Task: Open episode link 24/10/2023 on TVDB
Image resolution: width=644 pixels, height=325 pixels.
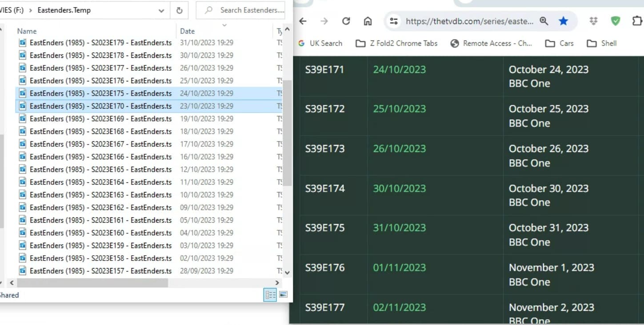Action: click(x=399, y=69)
